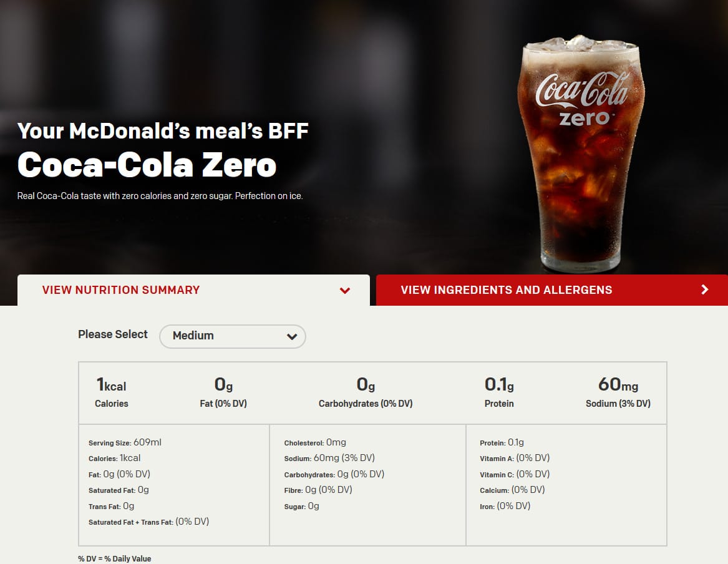Click "Your McDonald's meal's BFF" tagline
Screen dimensions: 728x564
163,131
